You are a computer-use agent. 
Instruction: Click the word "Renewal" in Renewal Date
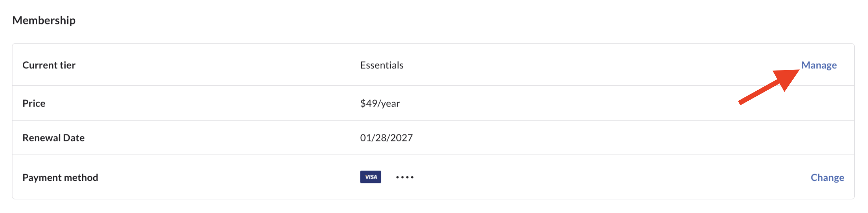(x=42, y=137)
